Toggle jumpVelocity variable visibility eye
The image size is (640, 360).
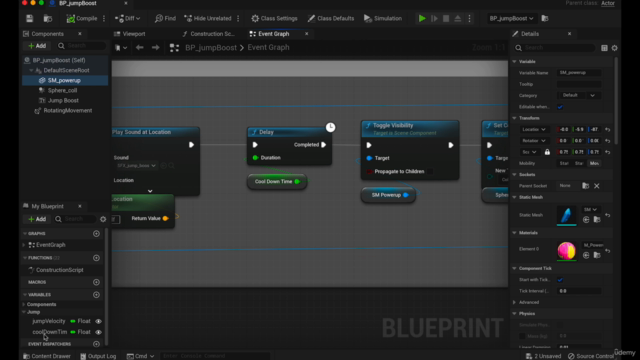pos(98,321)
